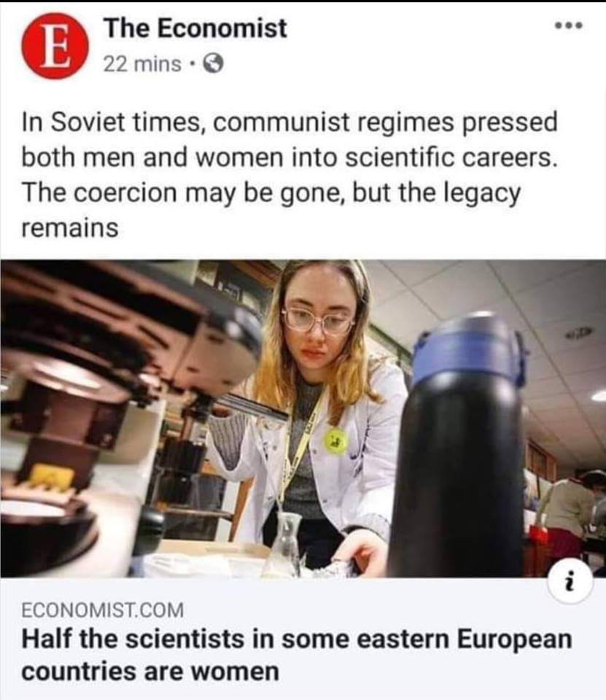Open headline "Half the scientists in some eastern European countries are women"
Viewport: 606px width, 700px height.
coord(297,655)
